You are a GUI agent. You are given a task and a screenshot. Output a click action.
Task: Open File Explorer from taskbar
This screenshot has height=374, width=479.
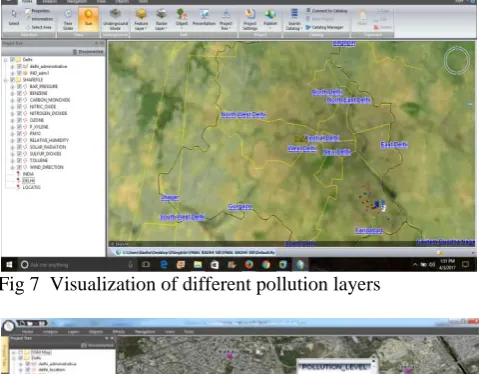tap(198, 265)
